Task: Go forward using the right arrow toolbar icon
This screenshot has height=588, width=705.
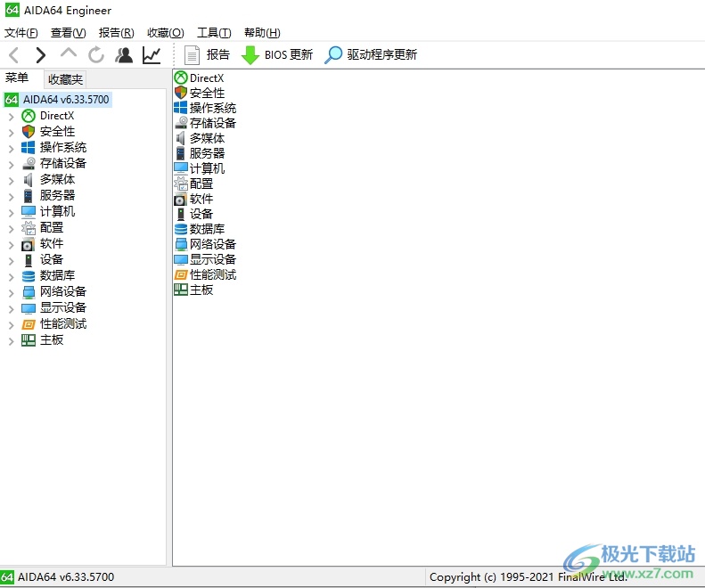Action: coord(40,55)
